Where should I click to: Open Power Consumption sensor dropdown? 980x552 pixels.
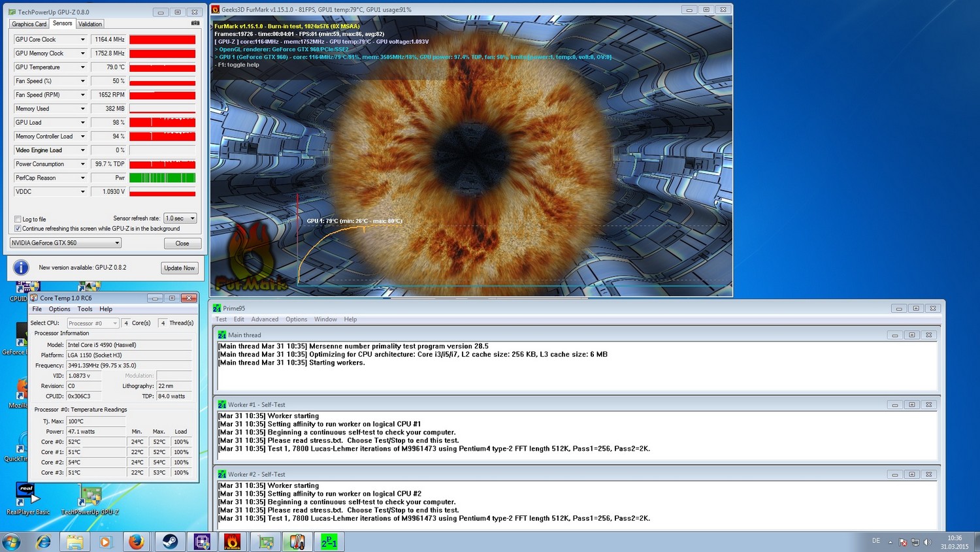(82, 164)
